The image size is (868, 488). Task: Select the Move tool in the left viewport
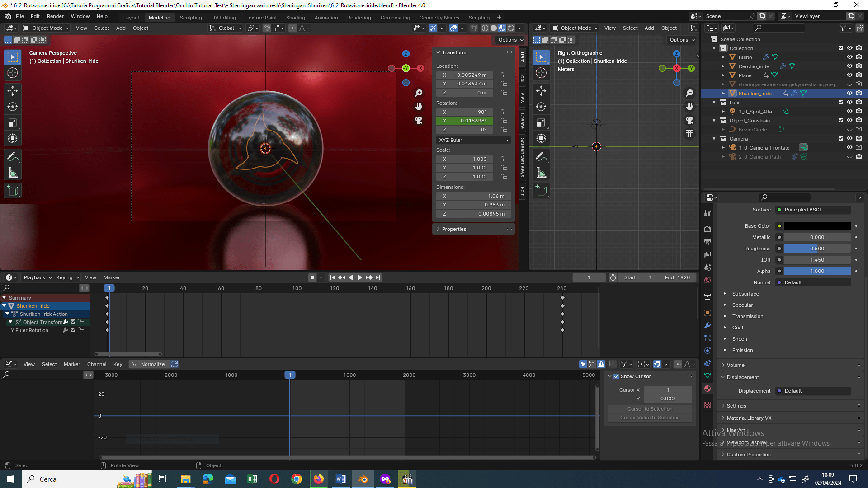[x=13, y=91]
